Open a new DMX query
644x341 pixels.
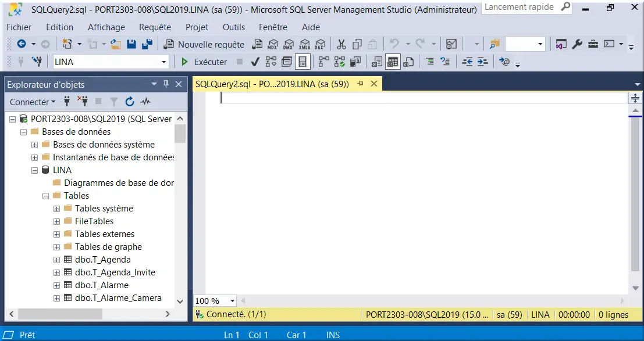pos(289,44)
